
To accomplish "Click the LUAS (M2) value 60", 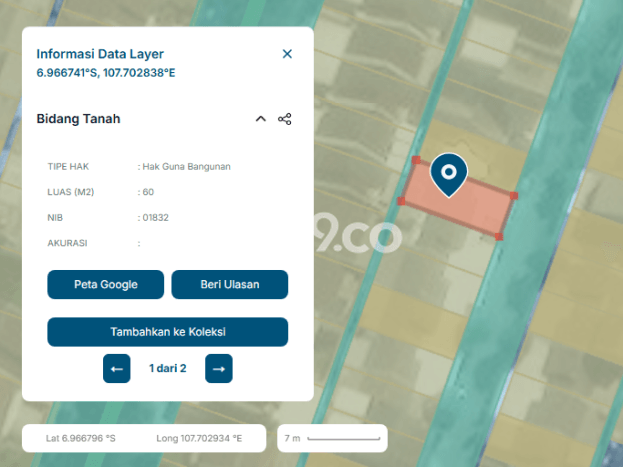I will (x=148, y=192).
